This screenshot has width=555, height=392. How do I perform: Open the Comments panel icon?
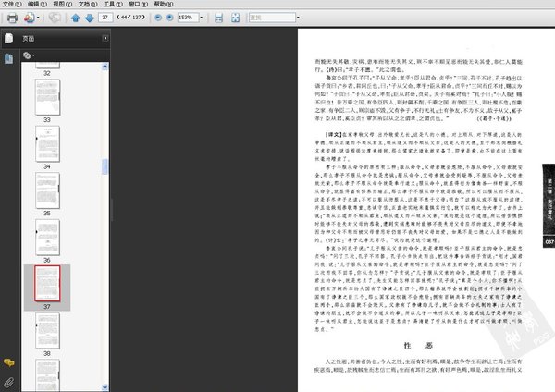(9, 362)
